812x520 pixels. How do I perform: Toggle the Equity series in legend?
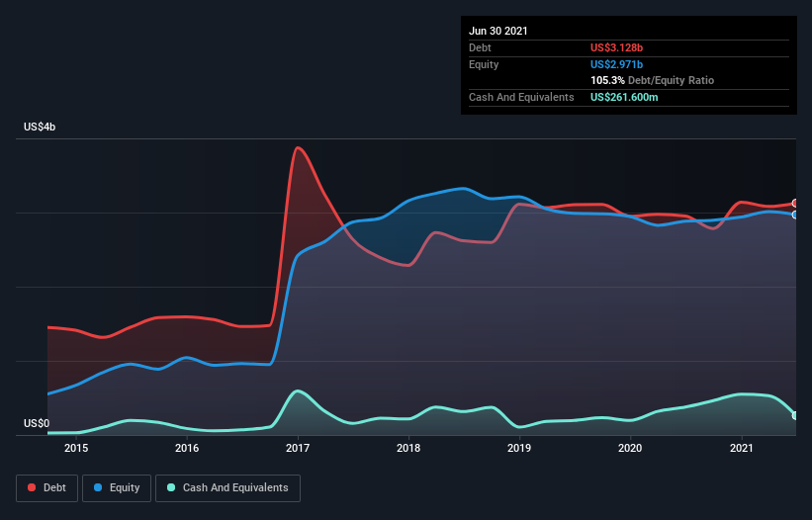[x=117, y=488]
